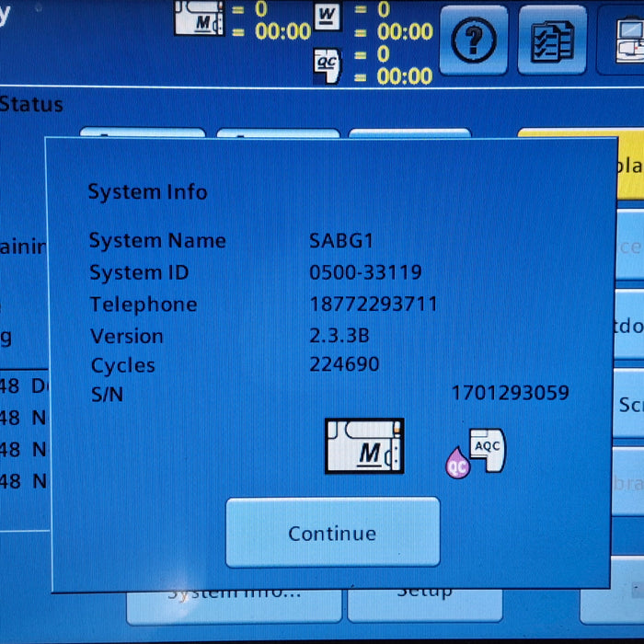This screenshot has width=644, height=644.
Task: Select the version value 2.3.3B
Action: 339,336
